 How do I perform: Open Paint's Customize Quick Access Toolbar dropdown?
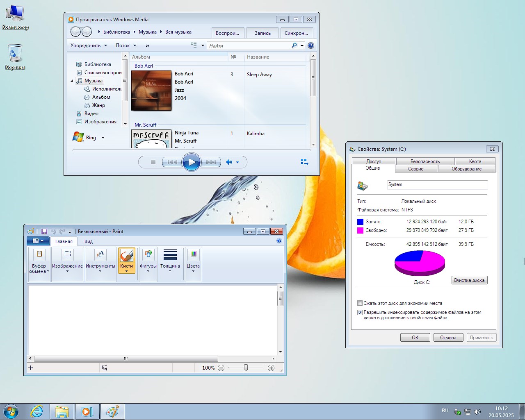point(70,232)
